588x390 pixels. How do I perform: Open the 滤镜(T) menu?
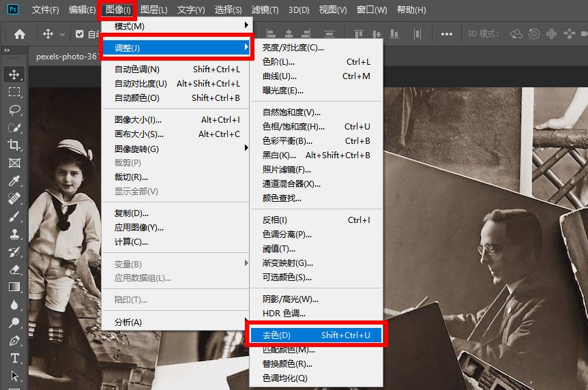tap(265, 10)
